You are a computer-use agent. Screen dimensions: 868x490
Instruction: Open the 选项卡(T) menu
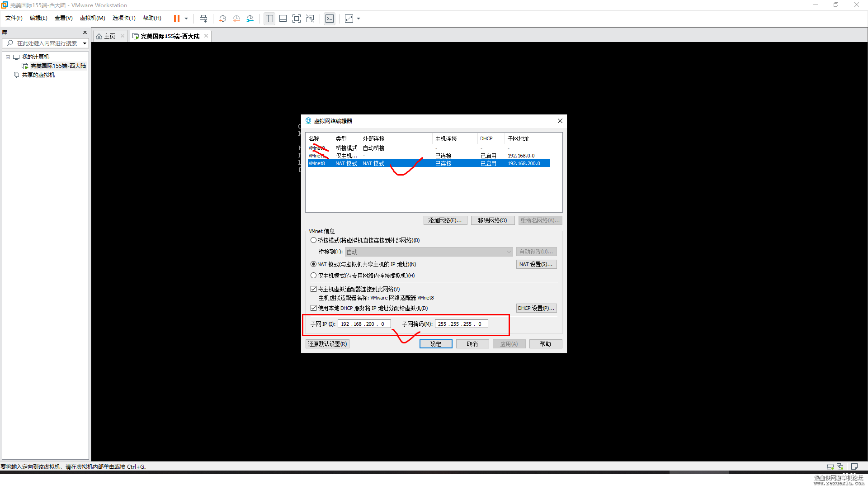(124, 18)
